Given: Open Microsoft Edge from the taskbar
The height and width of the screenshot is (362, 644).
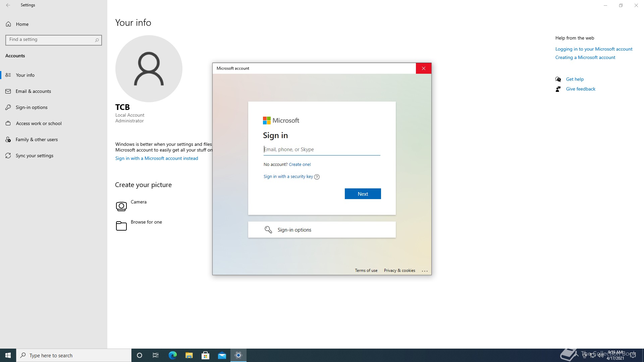Looking at the screenshot, I should pos(172,355).
